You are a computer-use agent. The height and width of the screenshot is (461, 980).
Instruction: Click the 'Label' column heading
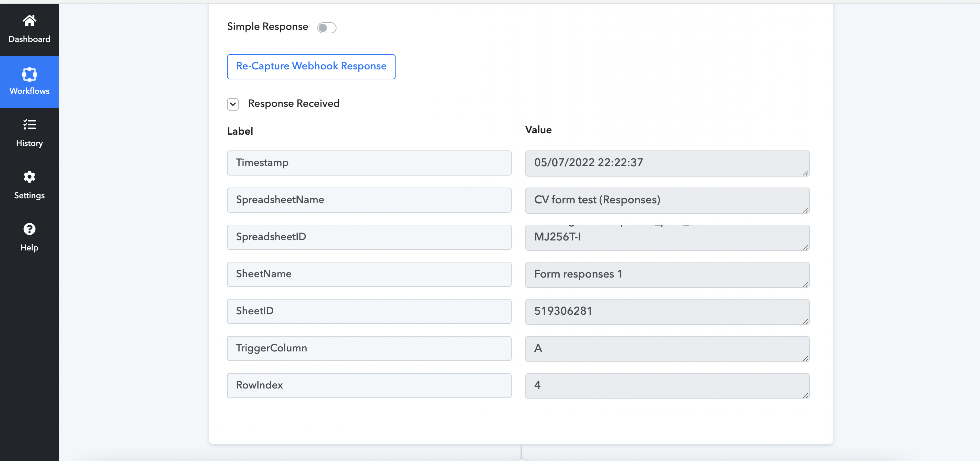(x=240, y=131)
